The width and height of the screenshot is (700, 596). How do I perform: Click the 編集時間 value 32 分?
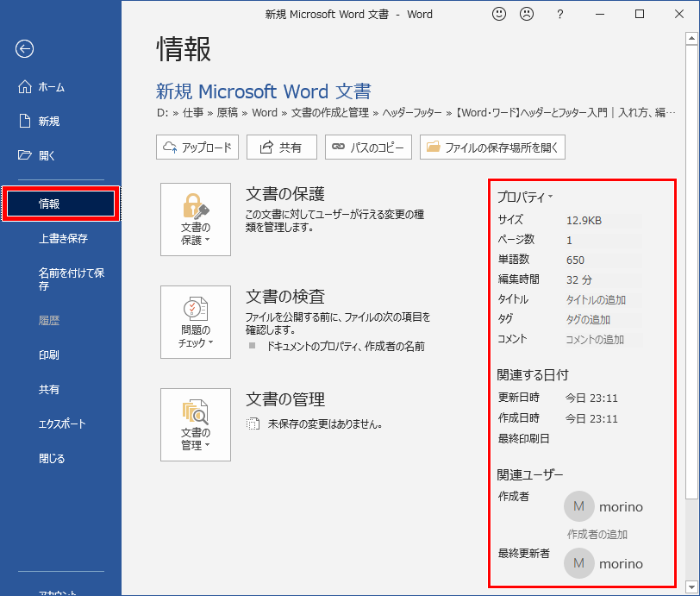coord(579,280)
